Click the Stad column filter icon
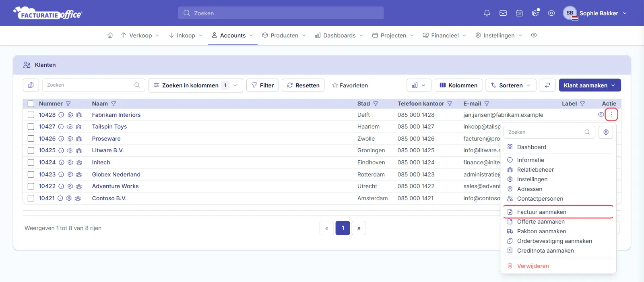 tap(376, 104)
